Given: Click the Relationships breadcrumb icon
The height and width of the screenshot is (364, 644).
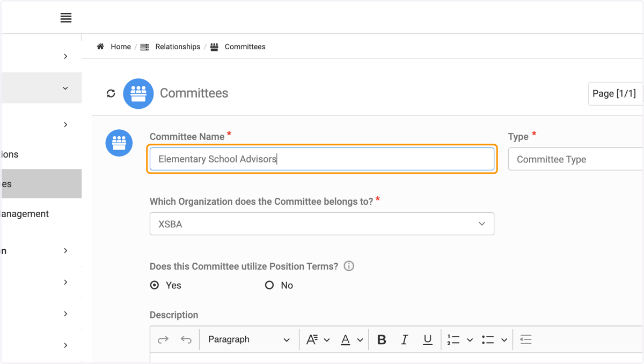Looking at the screenshot, I should click(144, 47).
